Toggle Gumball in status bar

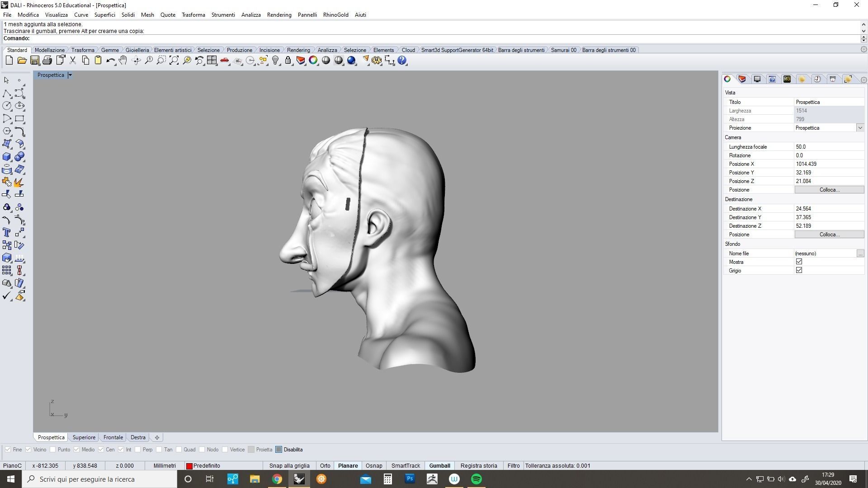439,466
